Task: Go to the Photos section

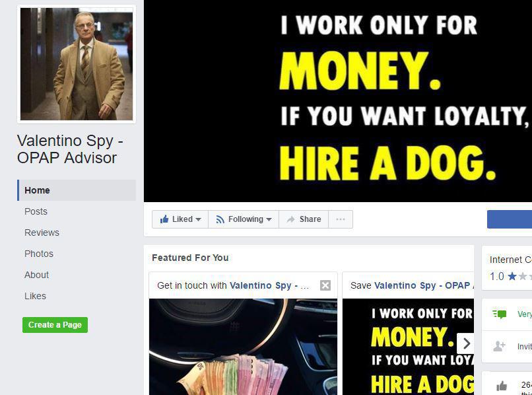Action: (39, 254)
